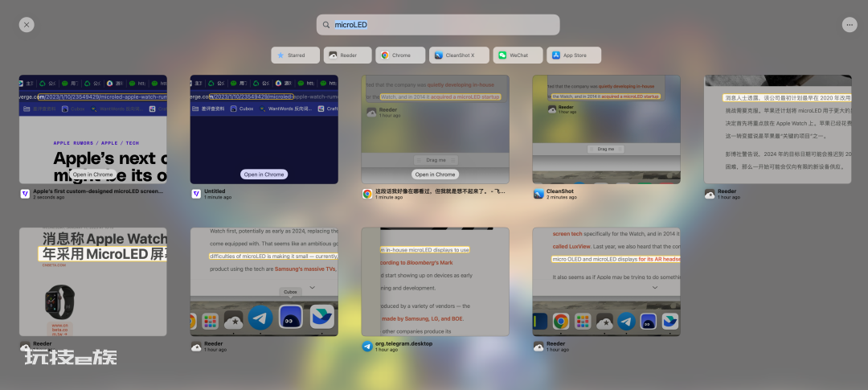Open the more options ellipsis menu
This screenshot has height=390, width=868.
850,24
